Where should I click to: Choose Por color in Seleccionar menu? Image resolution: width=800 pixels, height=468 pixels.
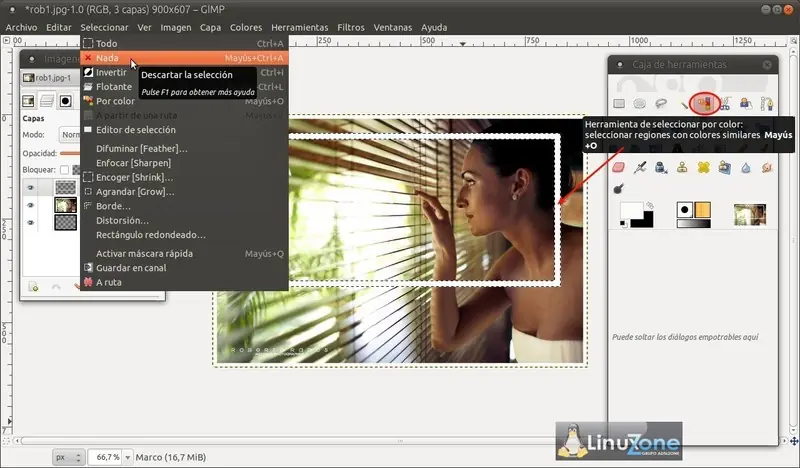[x=184, y=101]
